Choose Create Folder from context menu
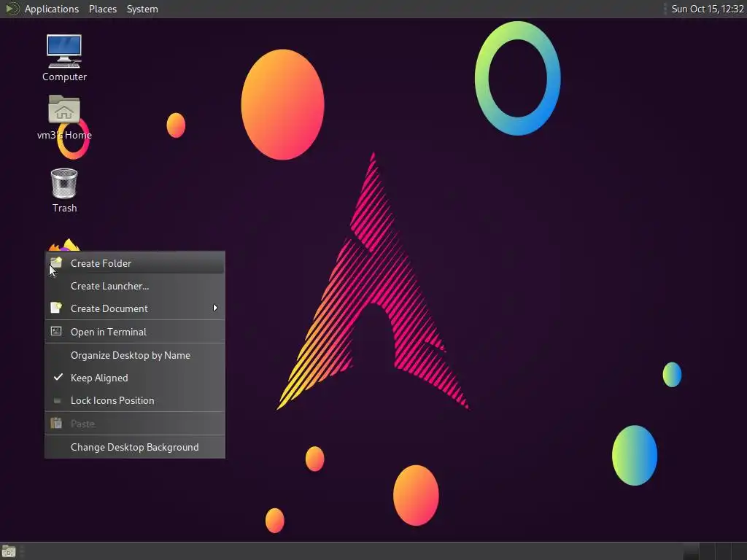This screenshot has width=747, height=560. [x=135, y=262]
